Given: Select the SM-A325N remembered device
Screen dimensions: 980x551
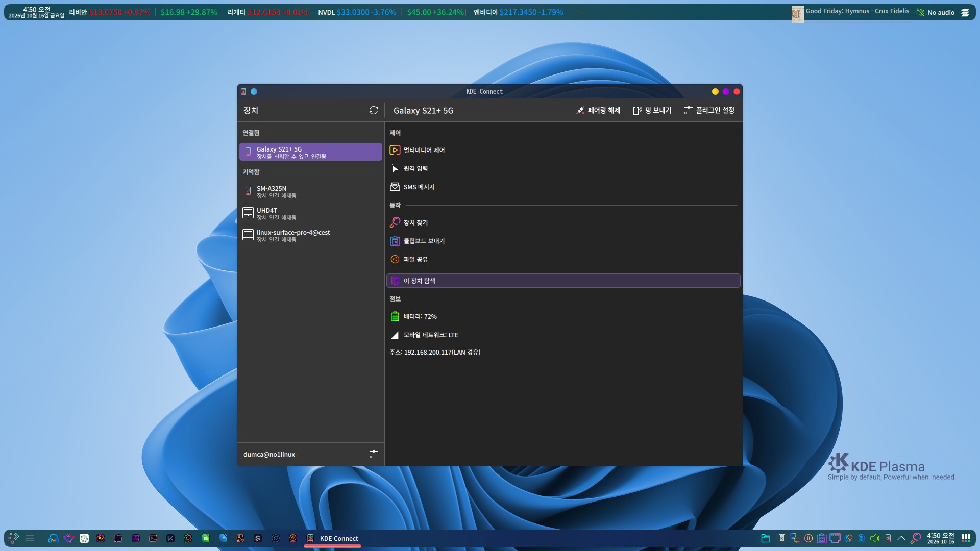Looking at the screenshot, I should click(x=310, y=191).
